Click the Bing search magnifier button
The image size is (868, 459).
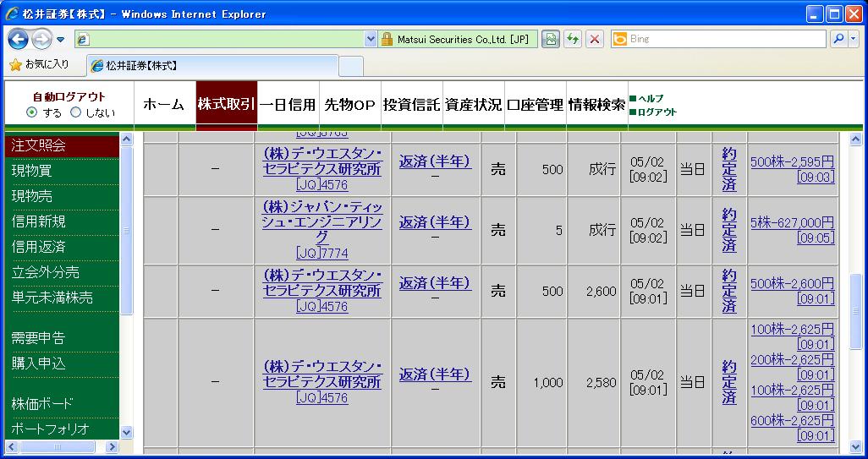point(838,39)
